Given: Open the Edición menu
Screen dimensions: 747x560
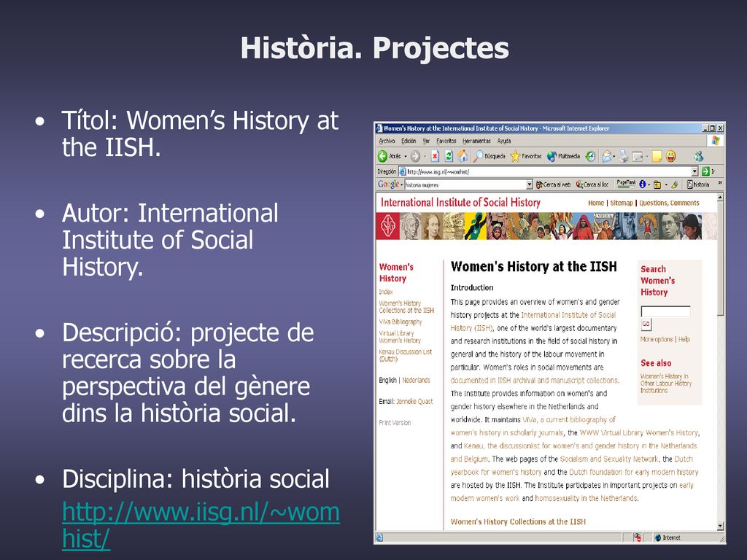Looking at the screenshot, I should tap(409, 141).
